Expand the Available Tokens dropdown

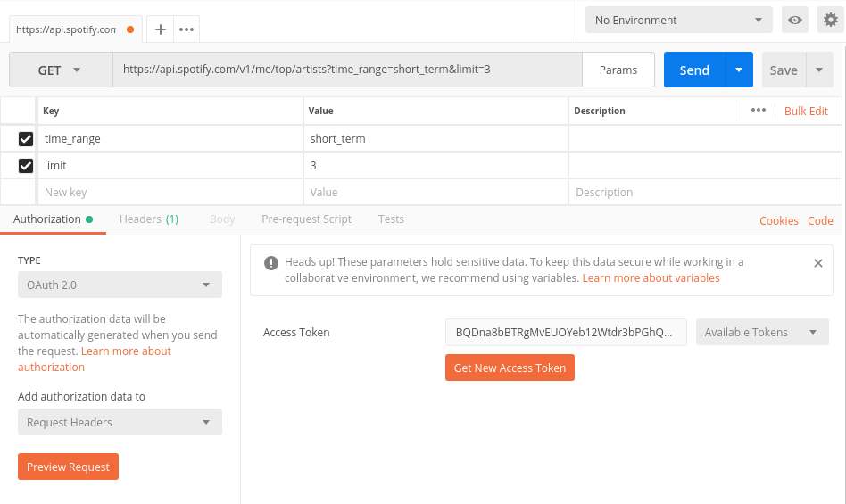pyautogui.click(x=762, y=332)
